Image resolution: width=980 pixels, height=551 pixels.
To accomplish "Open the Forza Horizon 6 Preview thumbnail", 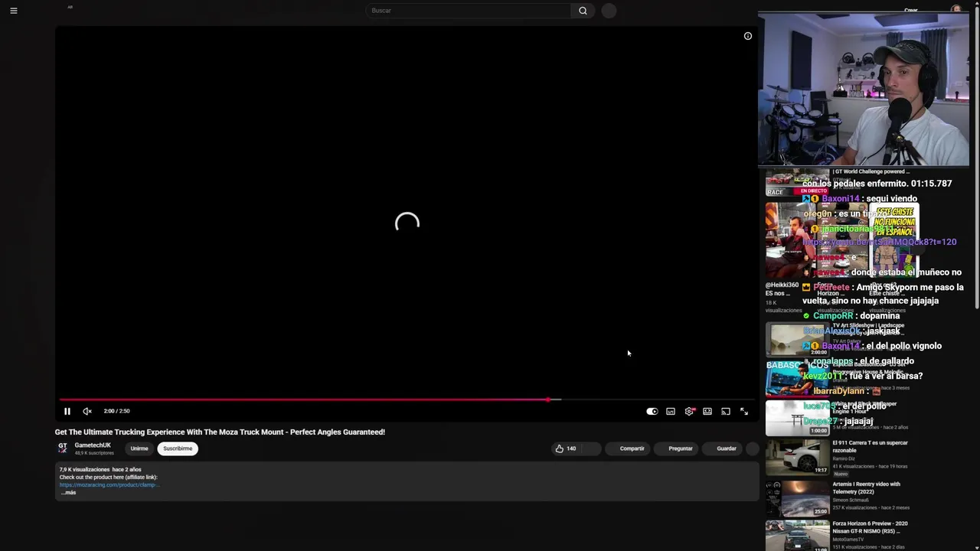I will [797, 536].
